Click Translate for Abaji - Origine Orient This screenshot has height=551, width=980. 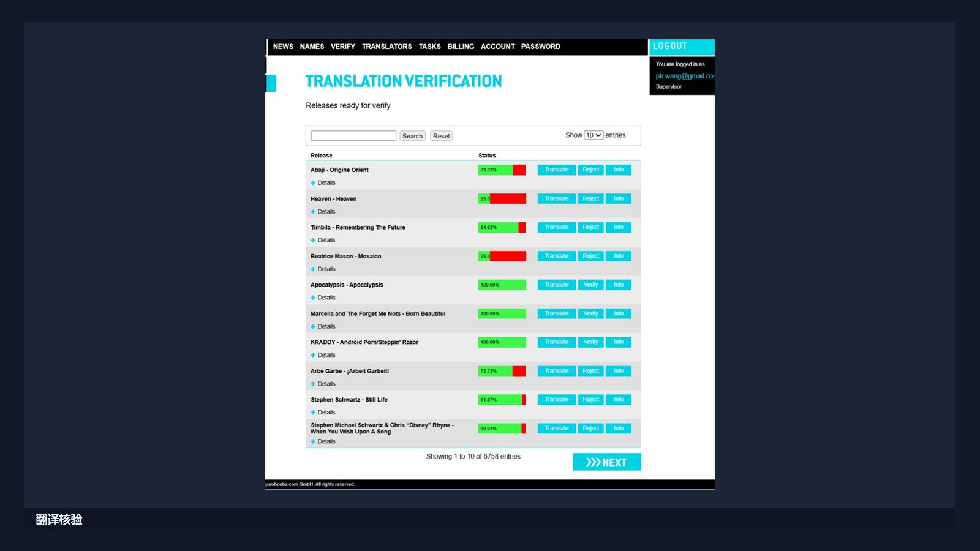click(557, 170)
